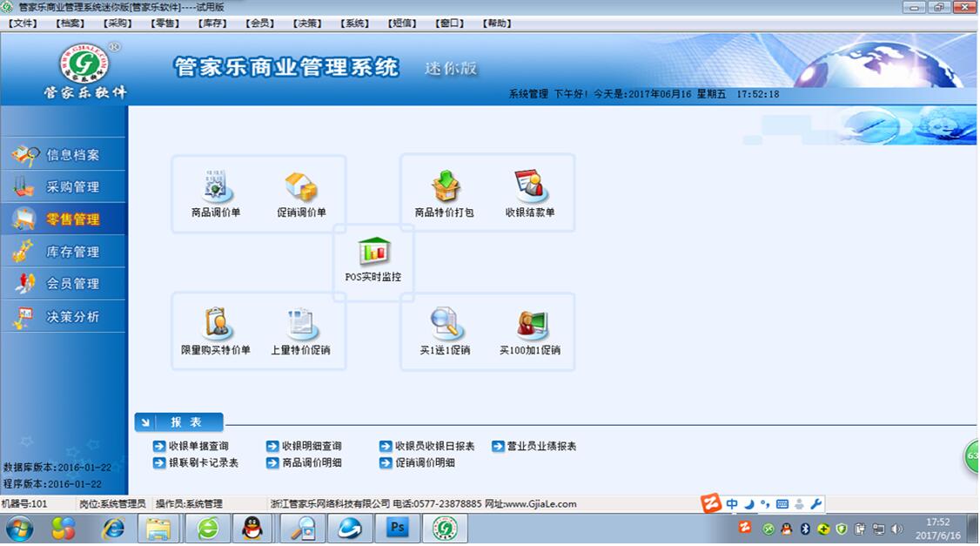Viewport: 980px width, 546px height.
Task: Switch to Photoshop on the taskbar
Action: click(396, 529)
